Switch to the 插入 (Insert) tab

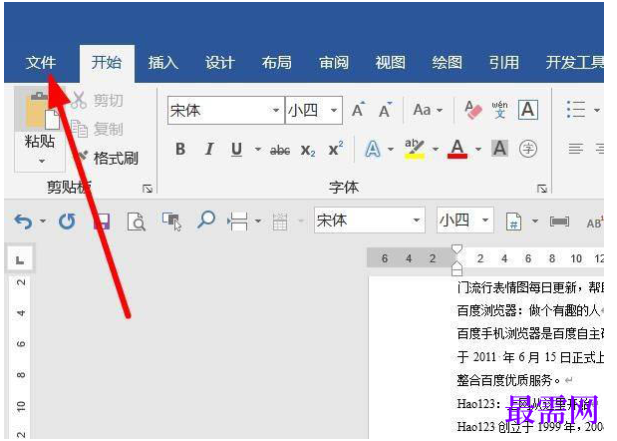pyautogui.click(x=163, y=63)
